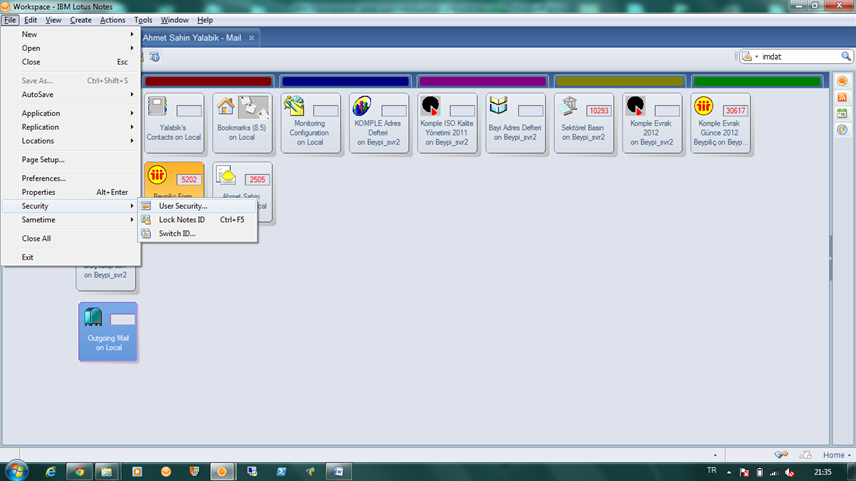Open the Edit menu
The height and width of the screenshot is (481, 856).
(x=30, y=20)
